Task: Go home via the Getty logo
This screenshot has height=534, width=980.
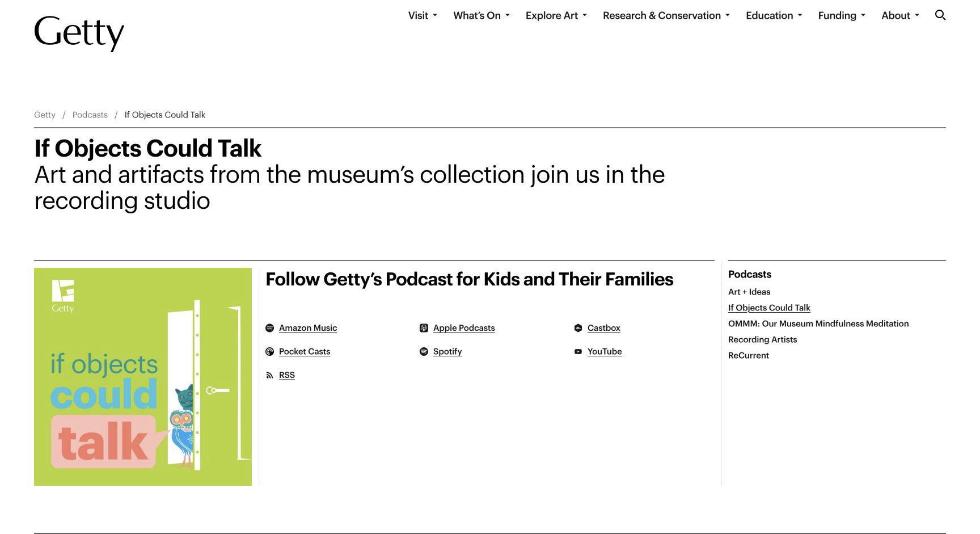Action: [79, 33]
